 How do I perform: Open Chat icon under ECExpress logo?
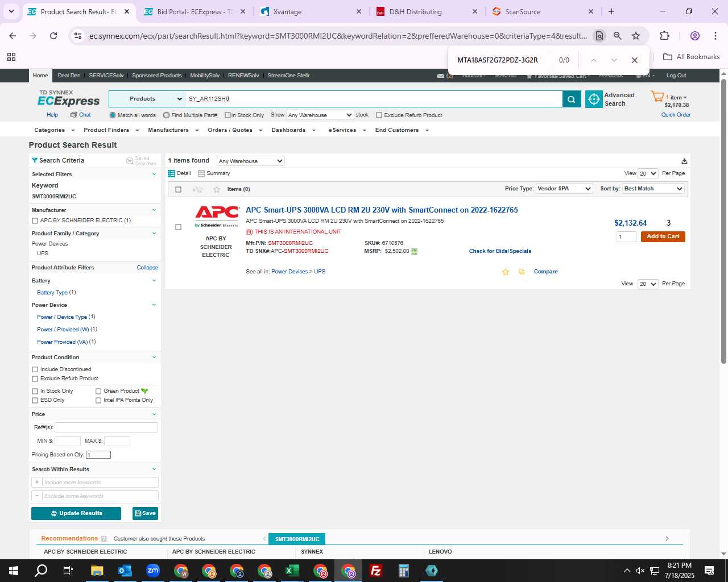73,115
